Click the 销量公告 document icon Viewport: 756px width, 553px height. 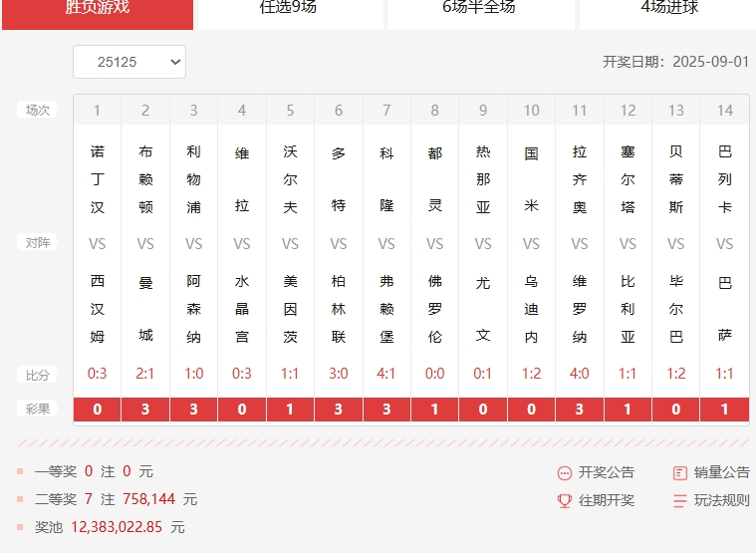680,473
